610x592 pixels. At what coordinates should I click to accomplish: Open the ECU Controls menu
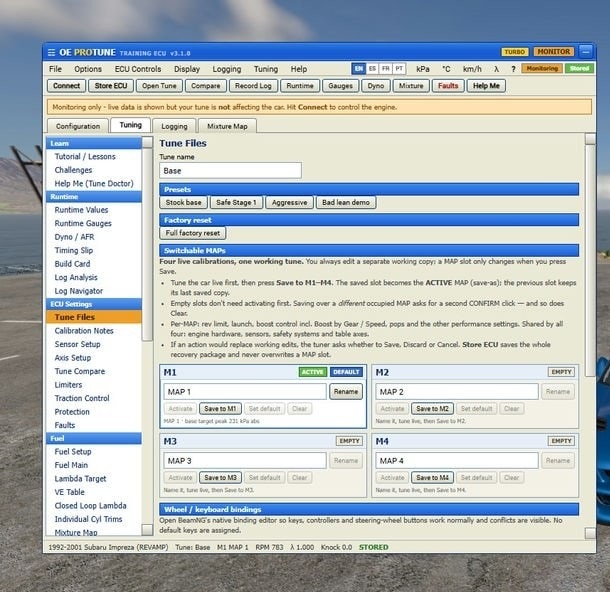coord(138,69)
